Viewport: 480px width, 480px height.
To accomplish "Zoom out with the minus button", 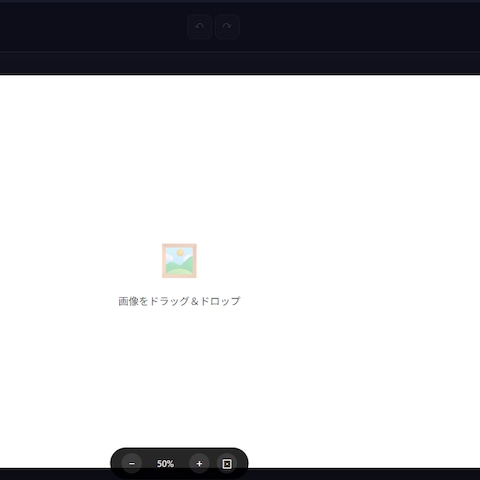I will [x=132, y=464].
